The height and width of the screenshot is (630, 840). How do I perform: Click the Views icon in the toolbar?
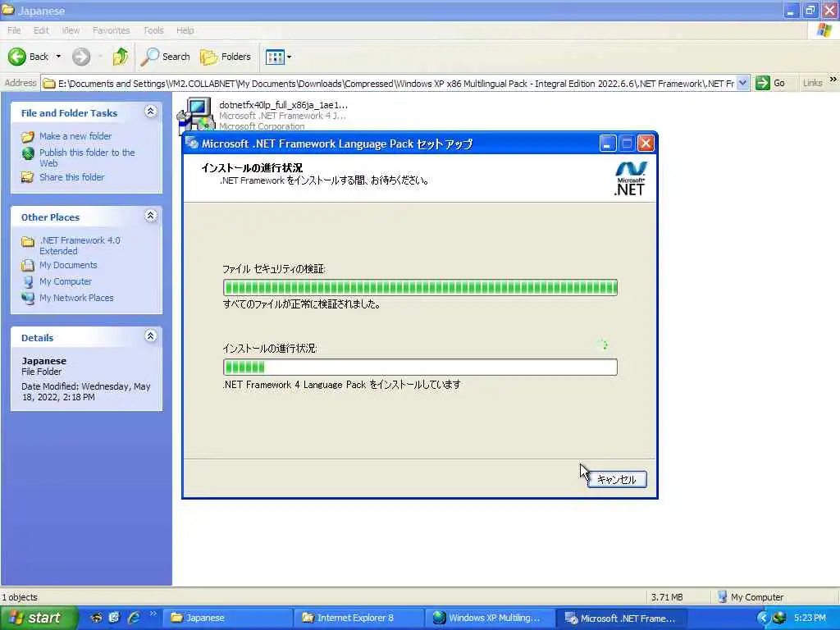click(276, 57)
